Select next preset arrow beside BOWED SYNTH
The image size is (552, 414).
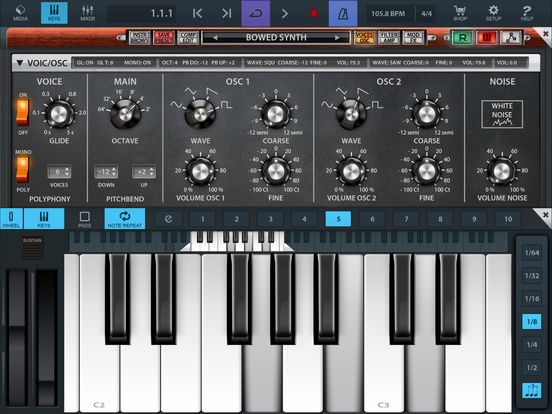click(x=337, y=37)
